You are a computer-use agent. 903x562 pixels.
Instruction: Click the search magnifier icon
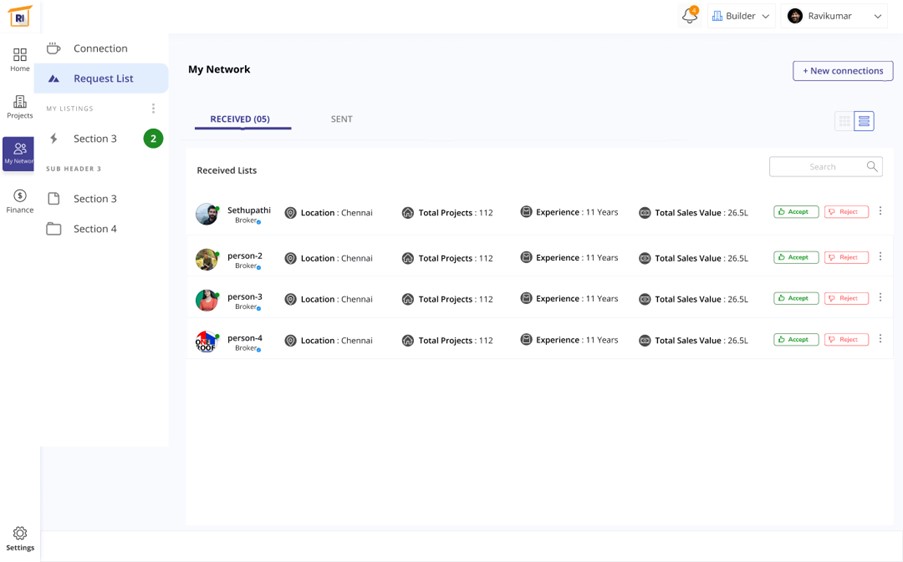tap(872, 167)
